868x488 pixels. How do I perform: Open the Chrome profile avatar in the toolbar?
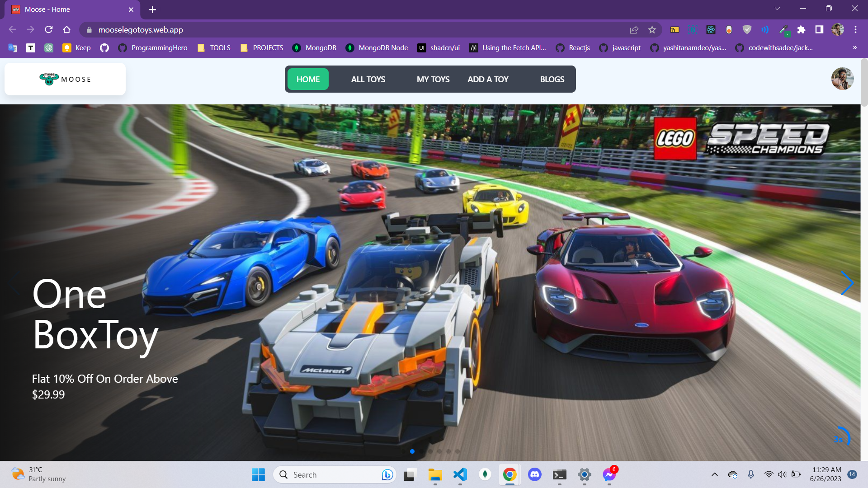point(838,29)
